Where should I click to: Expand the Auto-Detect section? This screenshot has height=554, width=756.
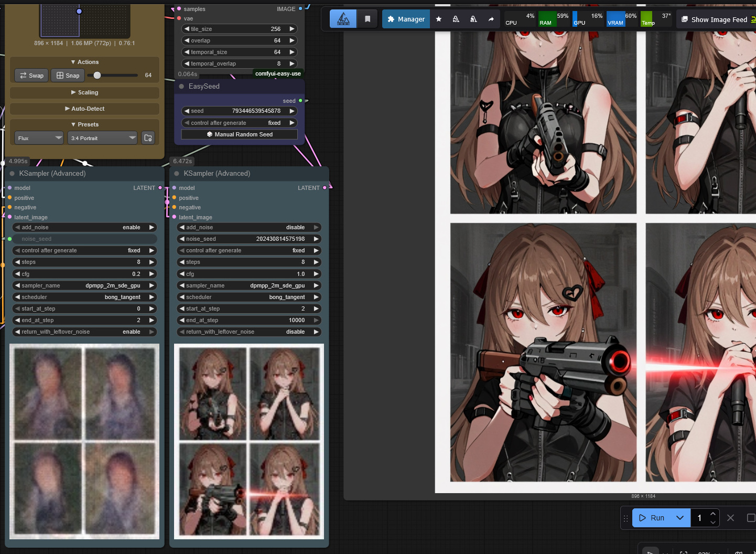click(x=85, y=109)
